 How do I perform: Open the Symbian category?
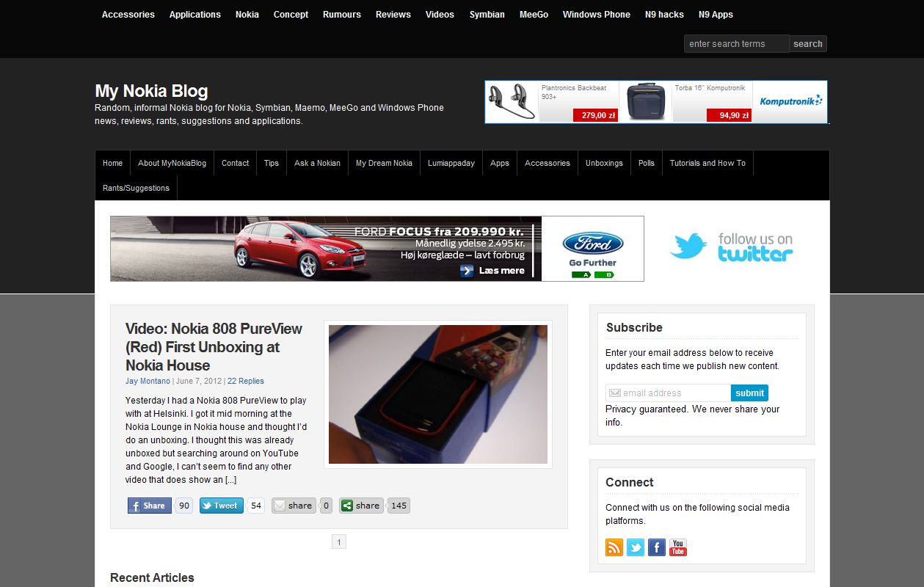(487, 15)
